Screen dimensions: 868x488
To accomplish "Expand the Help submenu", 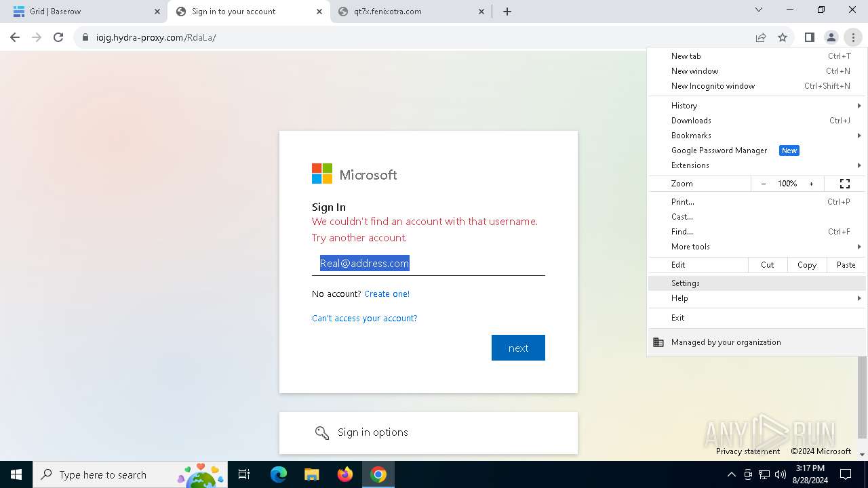I will pyautogui.click(x=757, y=298).
